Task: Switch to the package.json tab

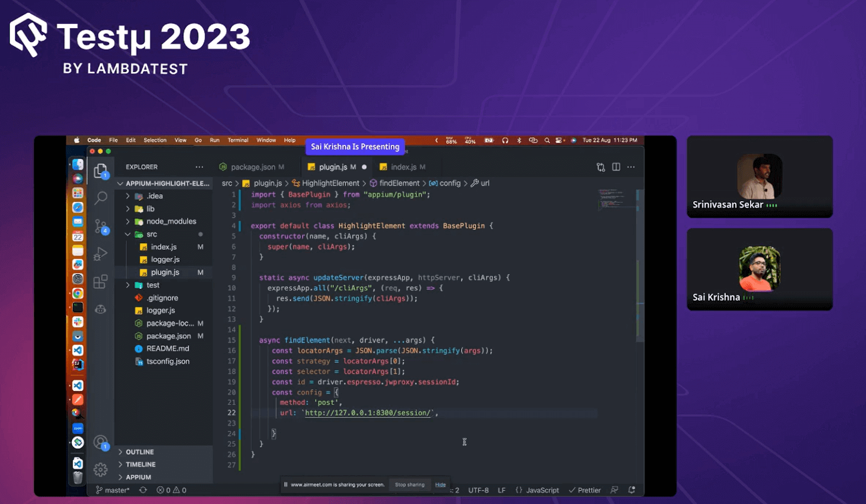Action: click(252, 167)
